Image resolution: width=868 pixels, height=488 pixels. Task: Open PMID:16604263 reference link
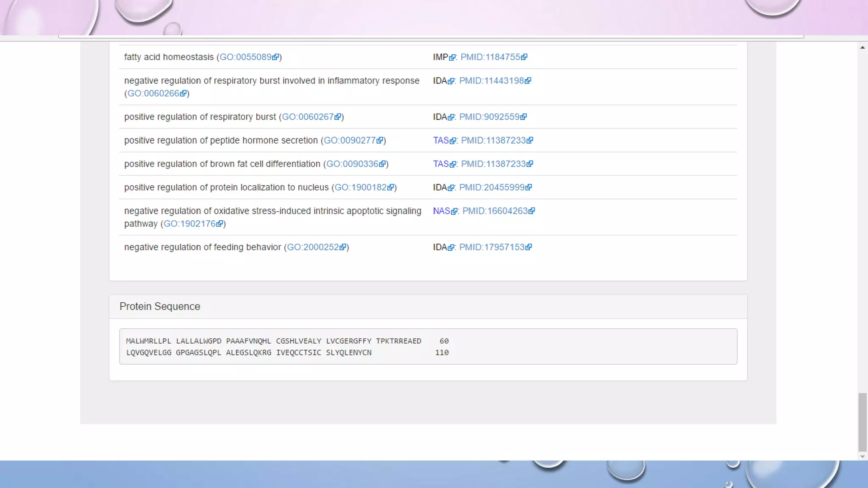[495, 211]
